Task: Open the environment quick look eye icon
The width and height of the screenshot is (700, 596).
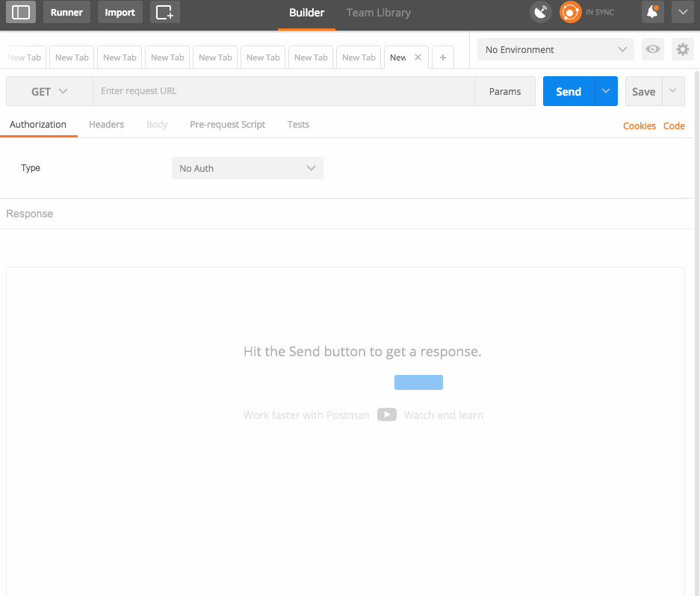Action: tap(652, 49)
